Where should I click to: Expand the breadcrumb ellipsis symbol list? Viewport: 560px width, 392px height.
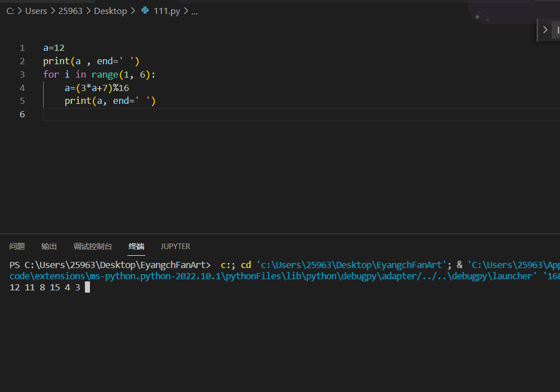[x=194, y=12]
